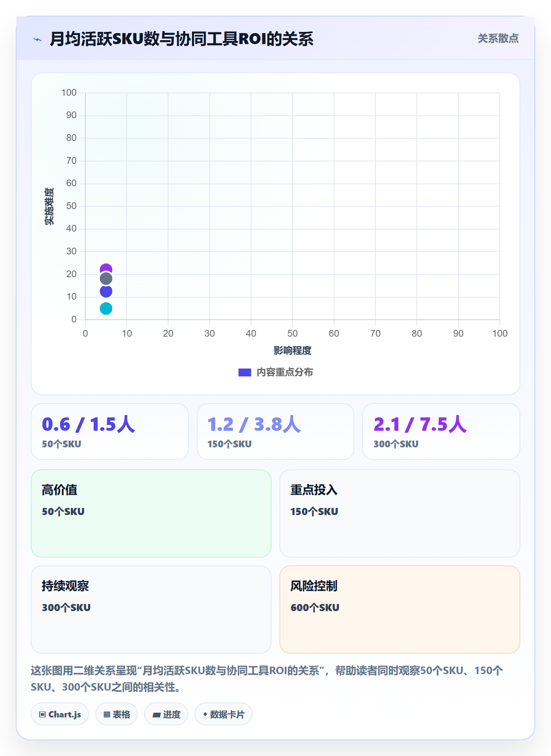Open the 2.1 / 7.5人 stat card
This screenshot has height=756, width=551.
[x=441, y=432]
